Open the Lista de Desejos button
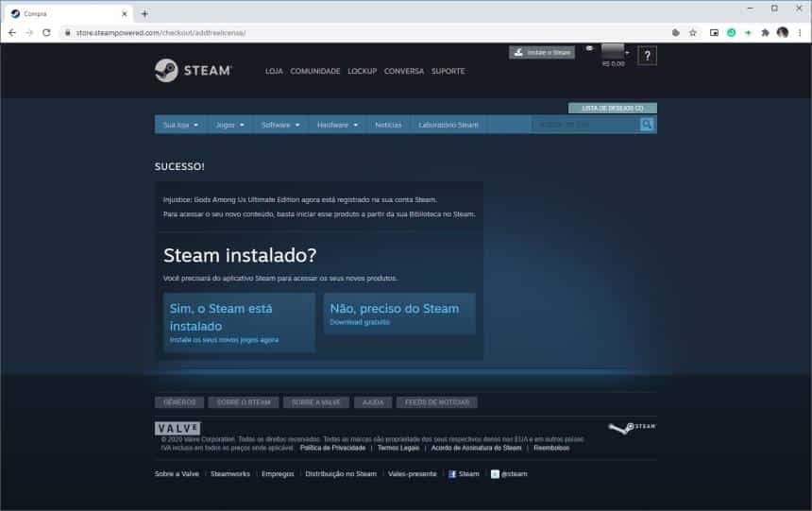Viewport: 812px width, 511px height. point(613,108)
